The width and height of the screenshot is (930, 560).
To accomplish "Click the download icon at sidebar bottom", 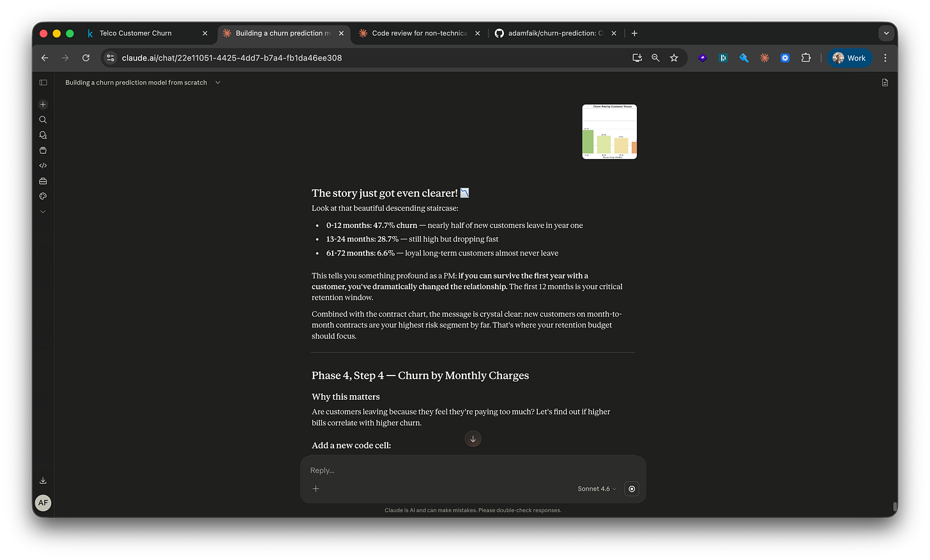I will 43,480.
